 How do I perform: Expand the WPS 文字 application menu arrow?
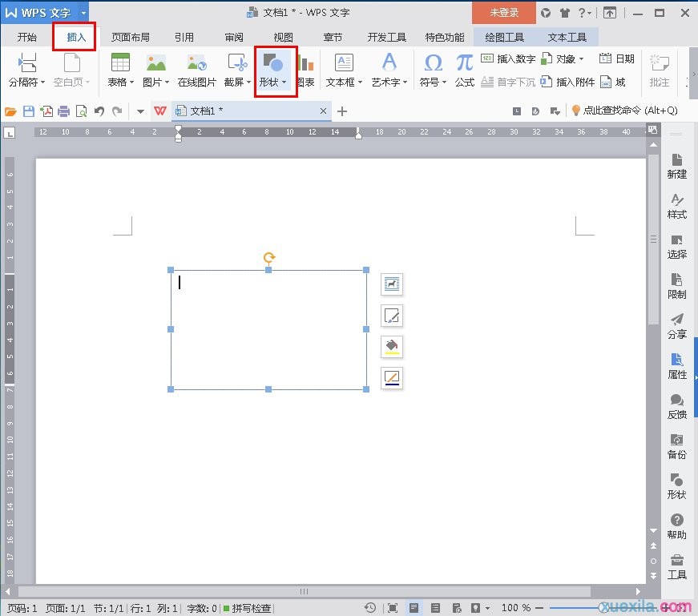(x=83, y=13)
